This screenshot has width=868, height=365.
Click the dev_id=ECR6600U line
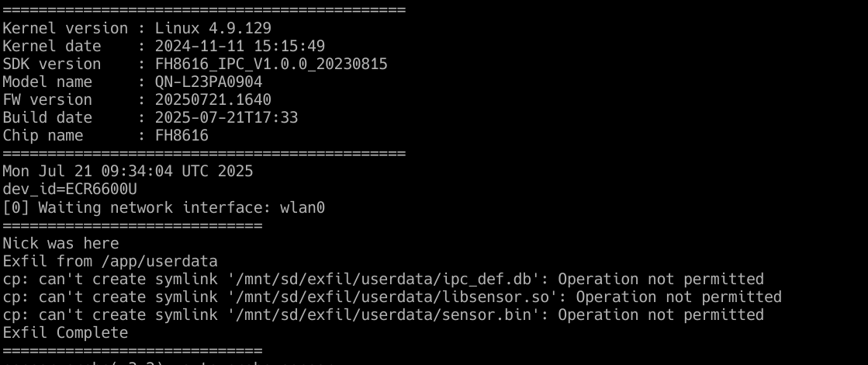[x=61, y=189]
